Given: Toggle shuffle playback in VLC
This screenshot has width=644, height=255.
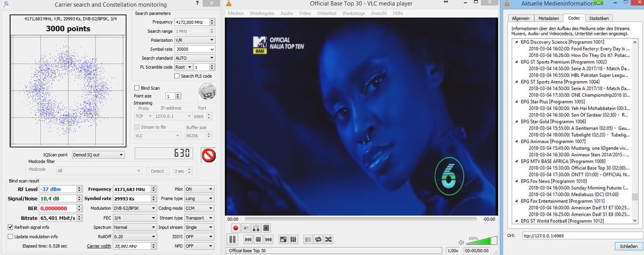Looking at the screenshot, I should (x=329, y=239).
